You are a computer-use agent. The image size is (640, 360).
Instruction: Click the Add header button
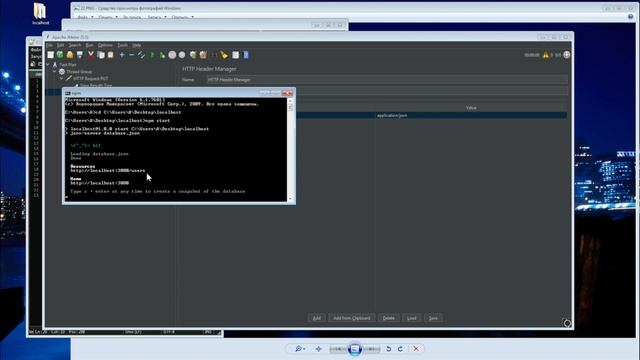(x=317, y=318)
